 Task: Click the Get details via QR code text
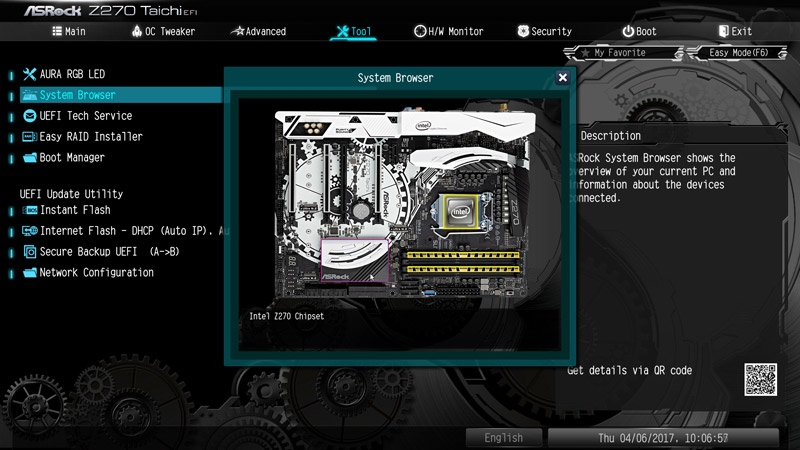pyautogui.click(x=630, y=370)
